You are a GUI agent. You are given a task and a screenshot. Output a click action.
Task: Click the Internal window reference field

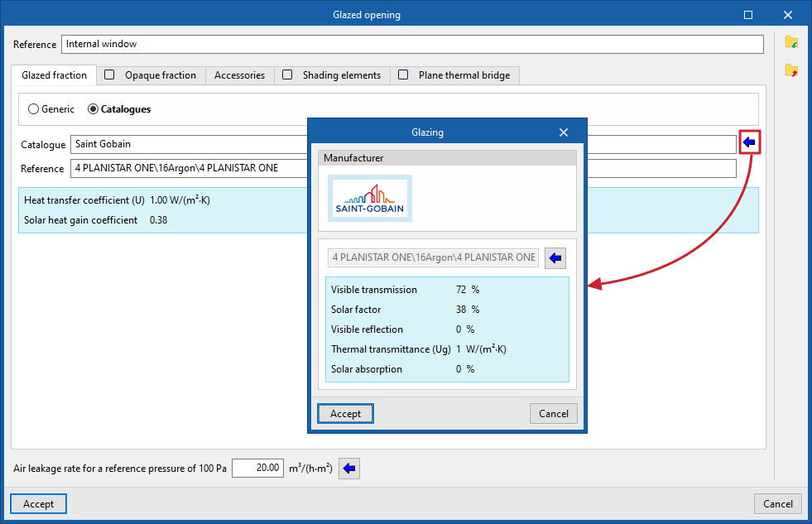(412, 44)
